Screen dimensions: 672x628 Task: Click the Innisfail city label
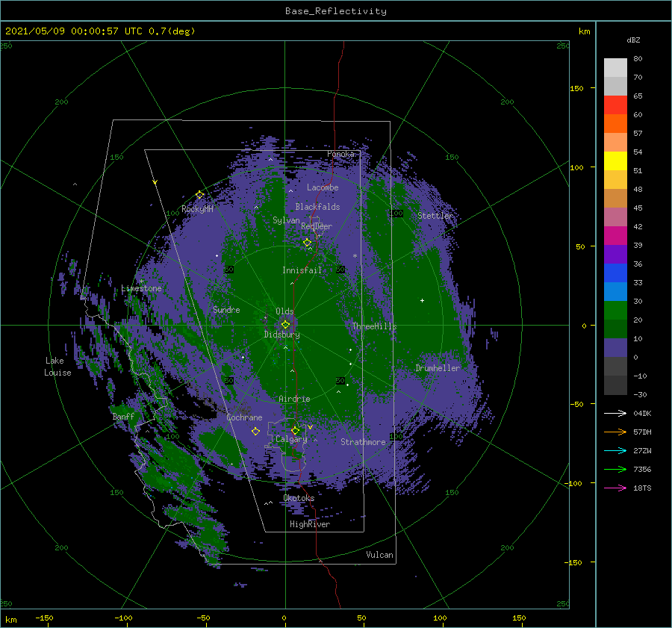tap(302, 270)
